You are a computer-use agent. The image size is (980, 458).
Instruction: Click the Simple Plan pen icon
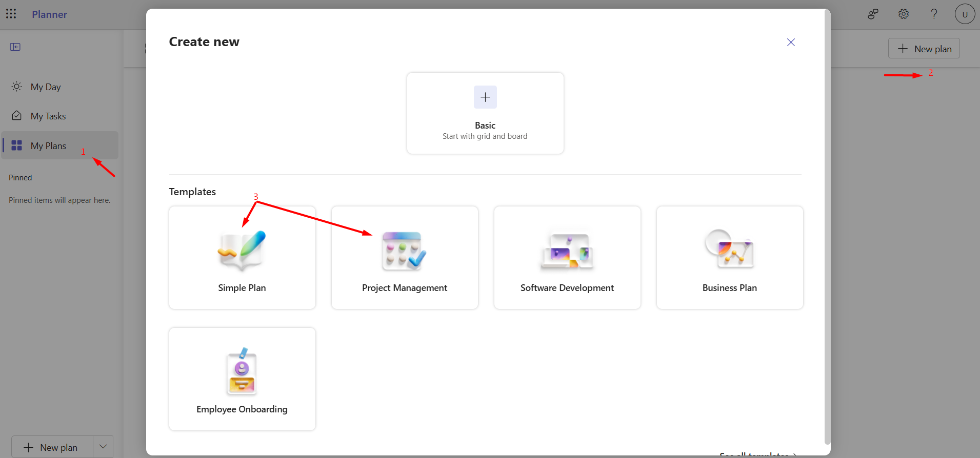[x=242, y=251]
